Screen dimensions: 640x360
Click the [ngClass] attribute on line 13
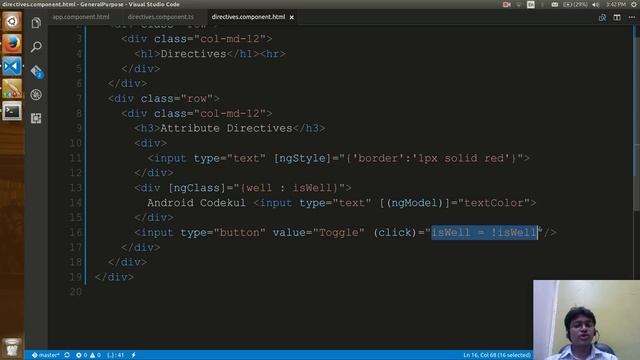[x=197, y=188]
